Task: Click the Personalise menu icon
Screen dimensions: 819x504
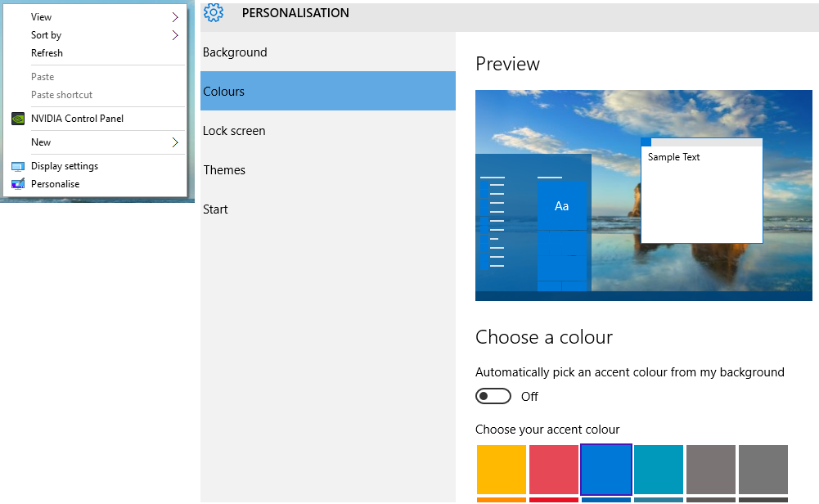Action: [x=18, y=184]
